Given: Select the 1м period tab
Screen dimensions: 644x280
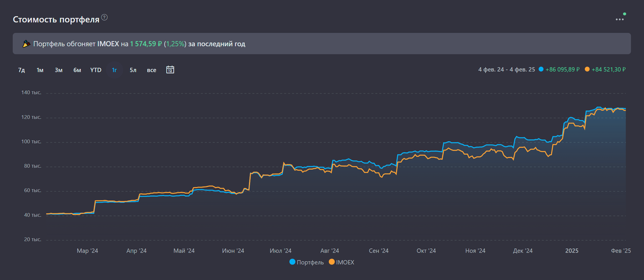Looking at the screenshot, I should coord(40,70).
